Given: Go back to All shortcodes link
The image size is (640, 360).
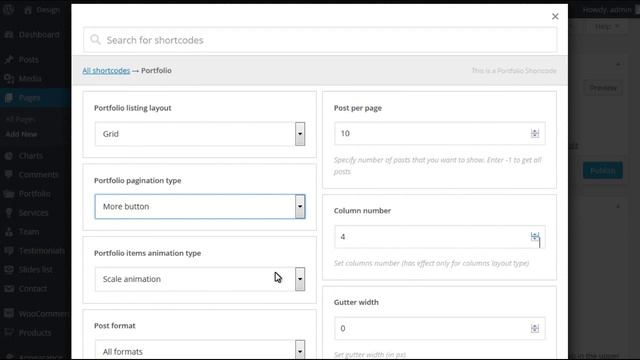Looking at the screenshot, I should [x=106, y=71].
